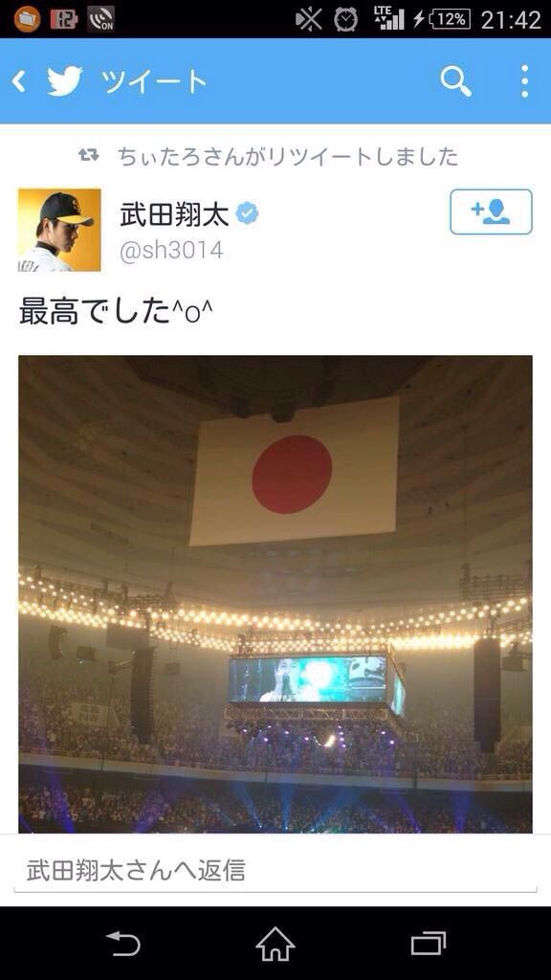Open the Android recent apps button
The width and height of the screenshot is (551, 980).
[429, 944]
